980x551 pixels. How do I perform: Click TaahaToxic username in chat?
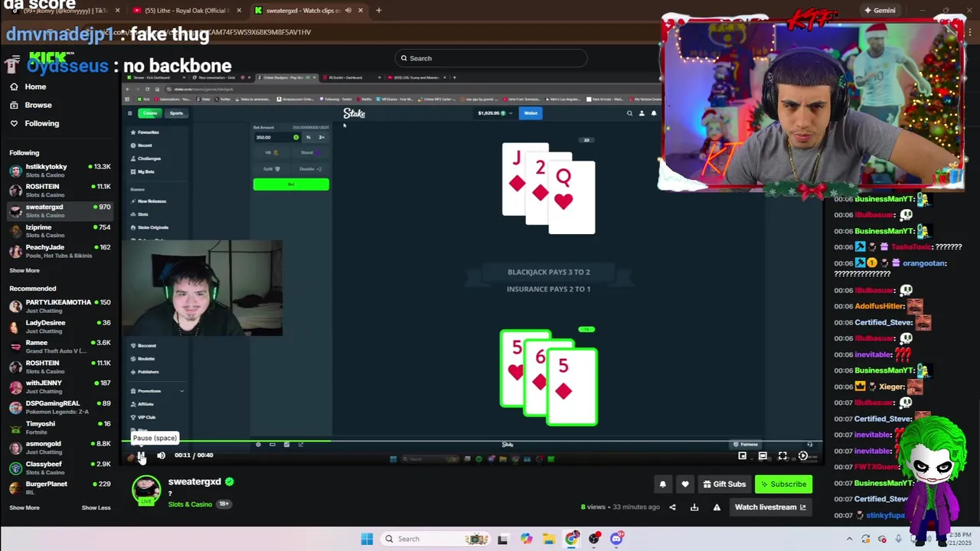910,247
